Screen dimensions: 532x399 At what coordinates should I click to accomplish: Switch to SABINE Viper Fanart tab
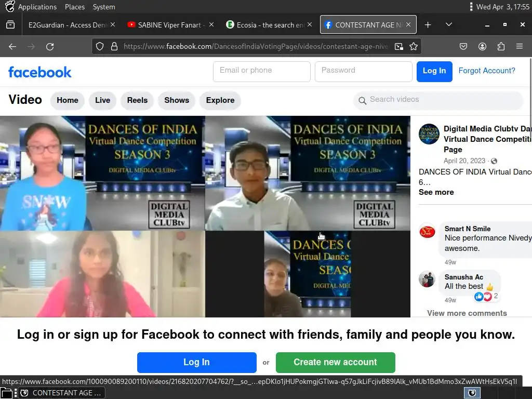170,25
